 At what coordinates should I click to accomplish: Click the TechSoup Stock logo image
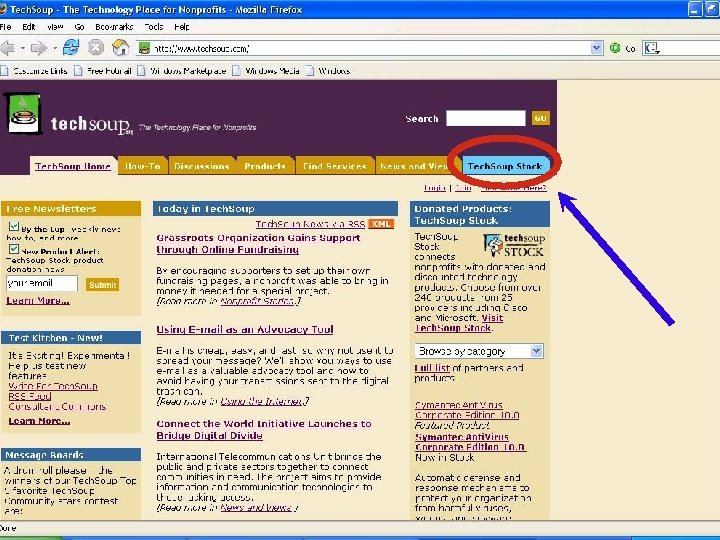(x=514, y=246)
